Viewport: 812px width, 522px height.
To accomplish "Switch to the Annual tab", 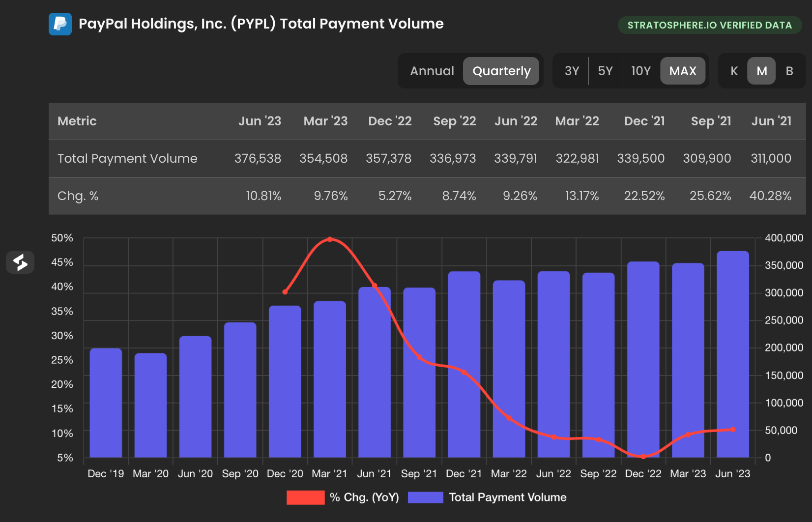I will (432, 71).
